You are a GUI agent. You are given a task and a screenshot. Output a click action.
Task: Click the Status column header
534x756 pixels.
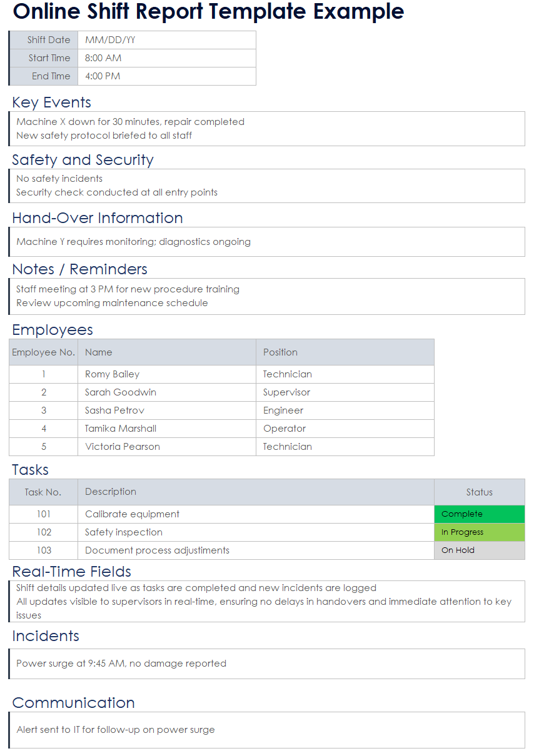[479, 492]
